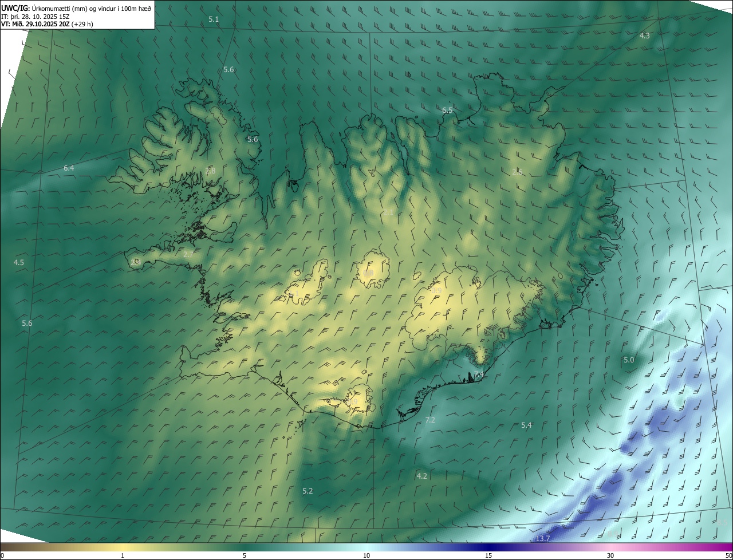This screenshot has width=733, height=560.
Task: Click the '4.3' value label on the map
Action: (644, 36)
